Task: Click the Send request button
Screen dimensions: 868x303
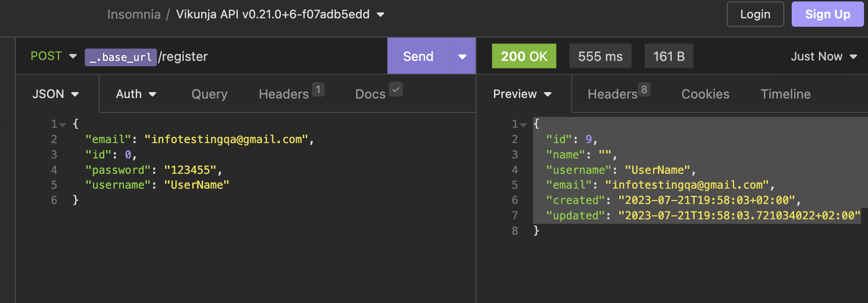Action: click(x=418, y=56)
